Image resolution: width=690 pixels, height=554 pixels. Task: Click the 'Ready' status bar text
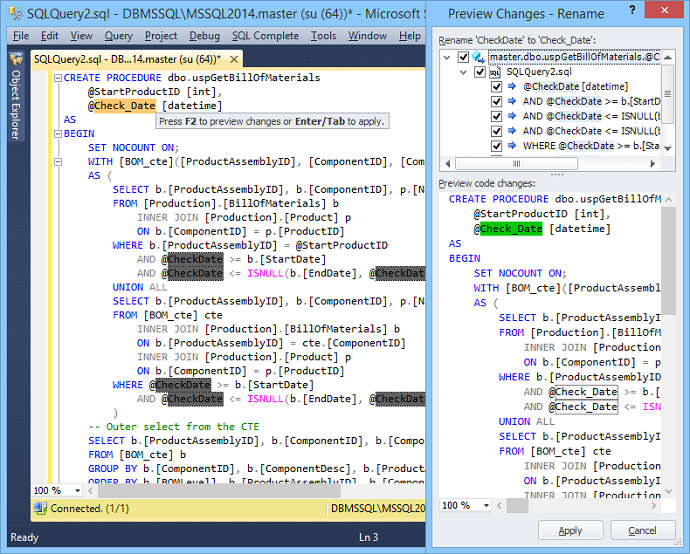(25, 537)
